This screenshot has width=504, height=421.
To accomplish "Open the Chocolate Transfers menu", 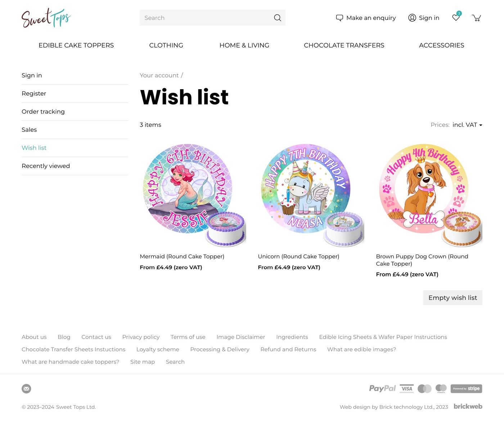I will pos(344,45).
